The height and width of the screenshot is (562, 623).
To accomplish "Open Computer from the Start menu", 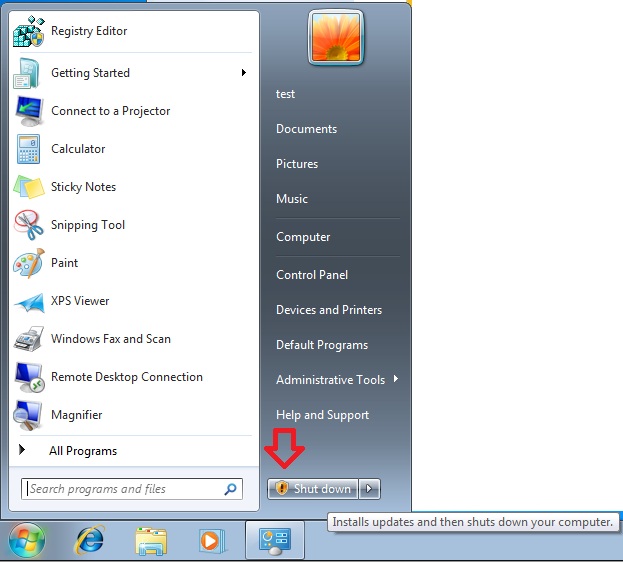I will [x=303, y=237].
